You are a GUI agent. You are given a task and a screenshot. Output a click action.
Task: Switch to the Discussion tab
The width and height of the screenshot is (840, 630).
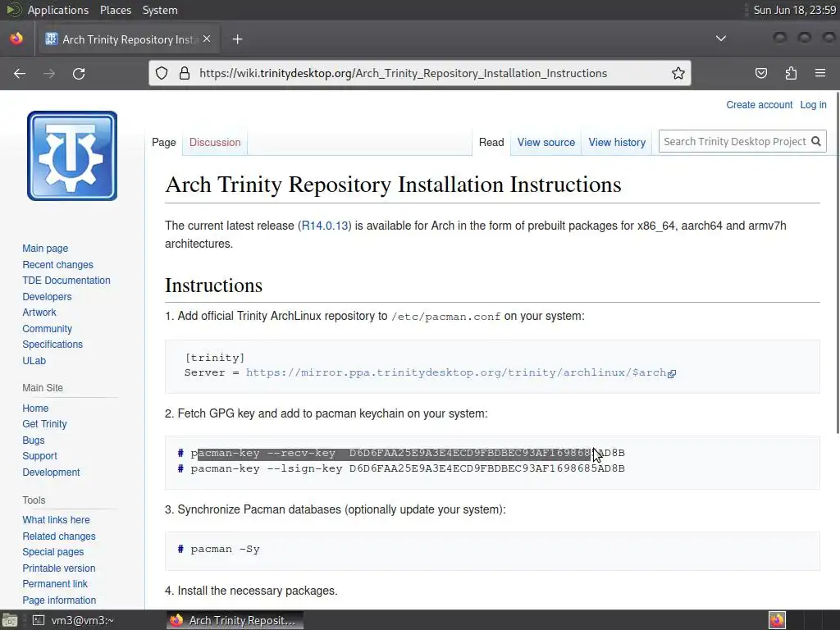click(215, 143)
